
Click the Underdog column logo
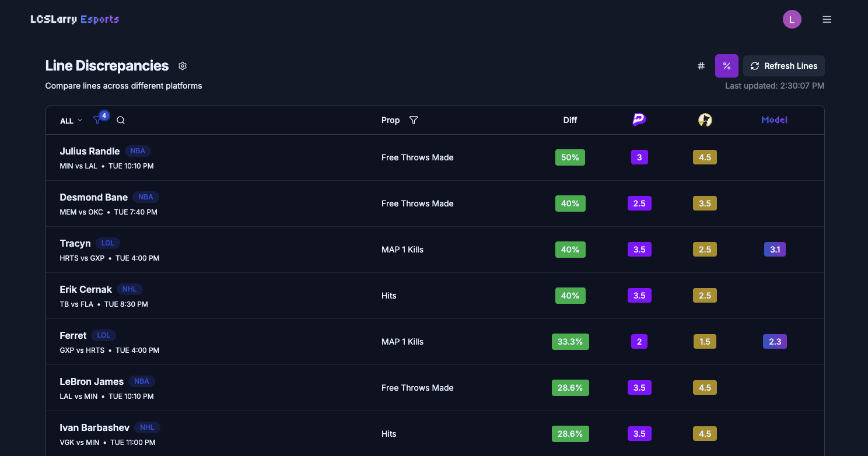(705, 120)
